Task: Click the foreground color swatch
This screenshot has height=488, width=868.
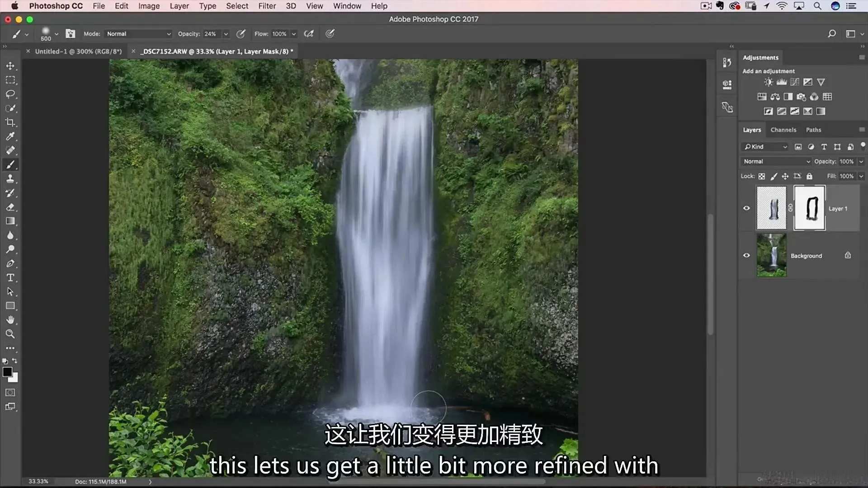Action: [7, 372]
